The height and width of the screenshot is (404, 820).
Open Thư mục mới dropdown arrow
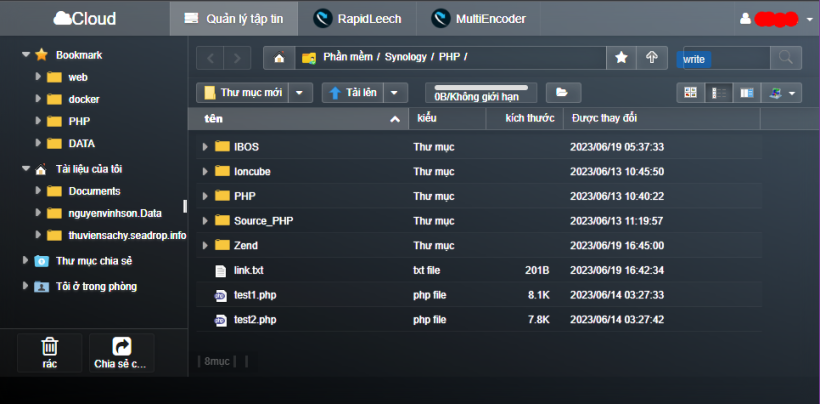[300, 93]
